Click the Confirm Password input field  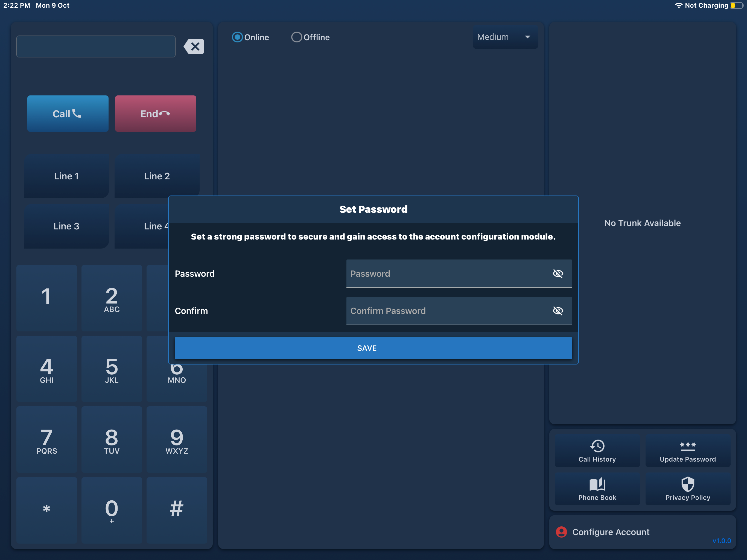pyautogui.click(x=446, y=311)
